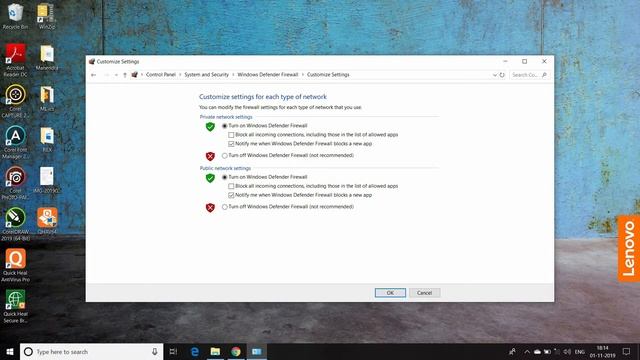Open the WinZip desktop shortcut
Image resolution: width=640 pixels, height=360 pixels.
tap(47, 16)
